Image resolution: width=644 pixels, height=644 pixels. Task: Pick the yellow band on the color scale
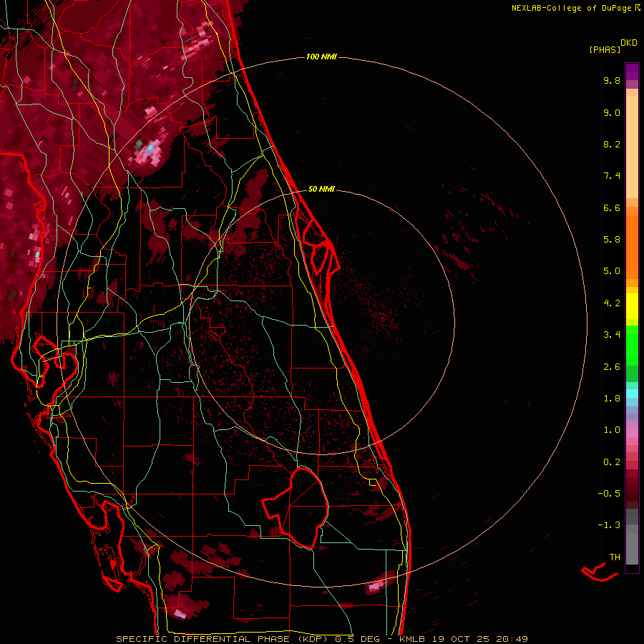click(632, 306)
